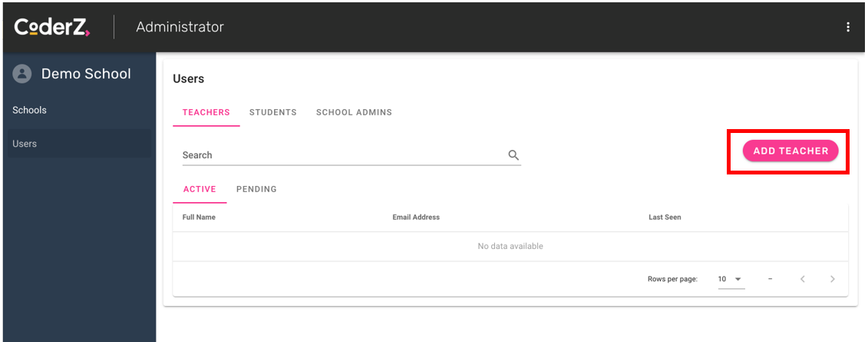Click the search magnifier icon
The height and width of the screenshot is (342, 868).
coord(513,155)
